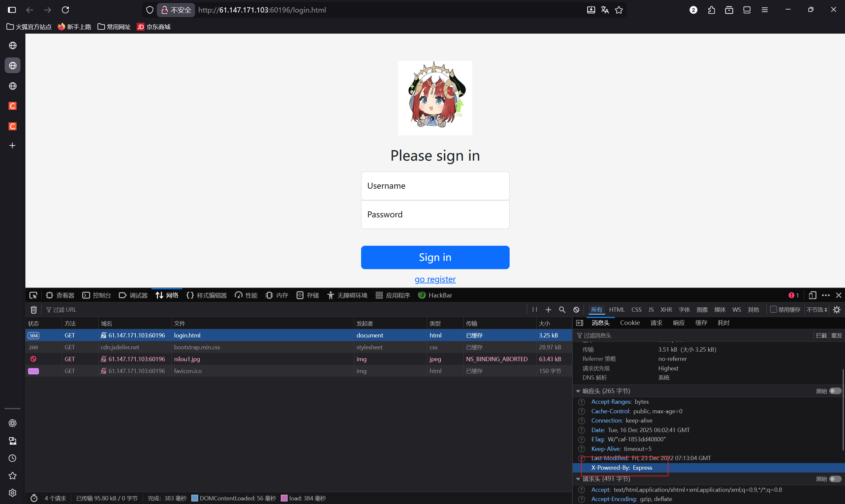Click the blue Sign in button
845x504 pixels.
coord(435,257)
